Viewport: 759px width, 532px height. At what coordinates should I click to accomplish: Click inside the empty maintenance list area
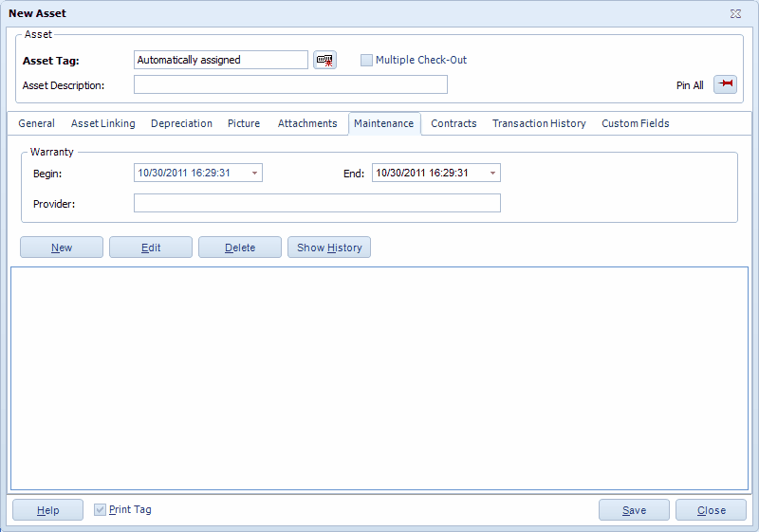(379, 378)
